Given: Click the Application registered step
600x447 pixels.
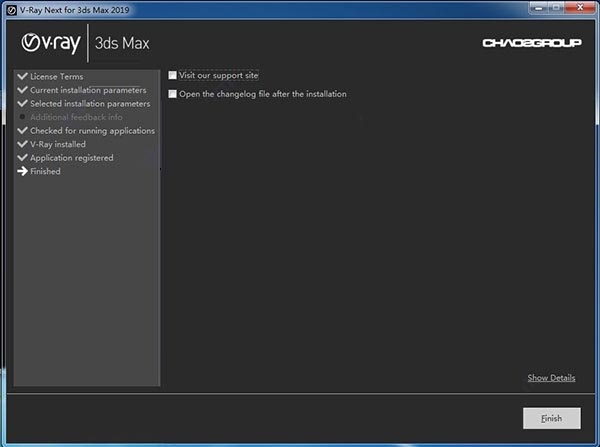Looking at the screenshot, I should pyautogui.click(x=72, y=158).
